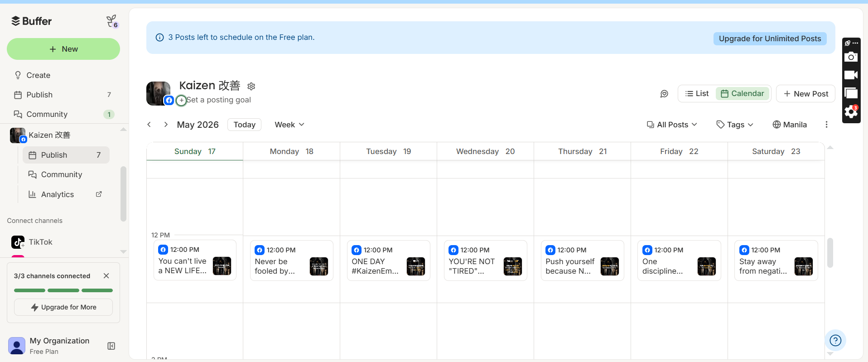The image size is (868, 362).
Task: Select the Monday 18 column header
Action: 291,151
